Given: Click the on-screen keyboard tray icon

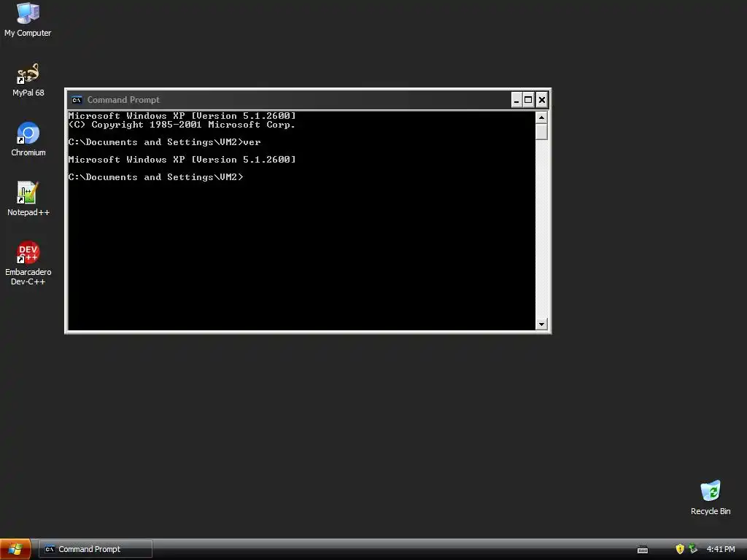Looking at the screenshot, I should 643,550.
